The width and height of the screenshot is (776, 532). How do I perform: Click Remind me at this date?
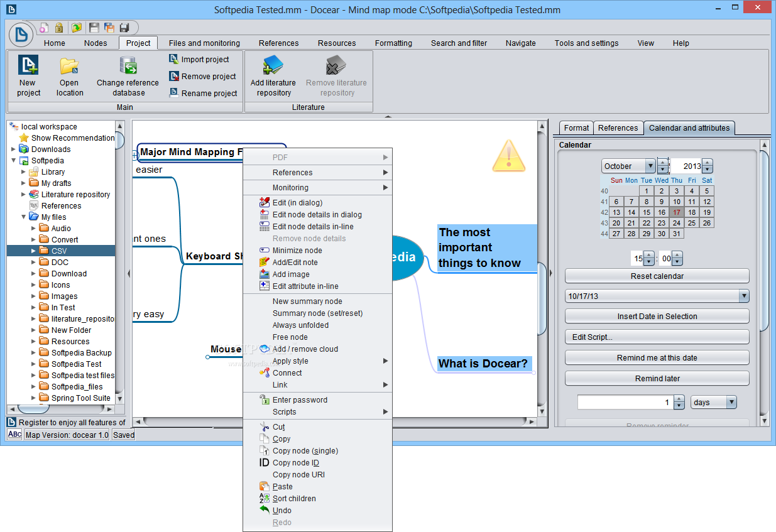(657, 357)
